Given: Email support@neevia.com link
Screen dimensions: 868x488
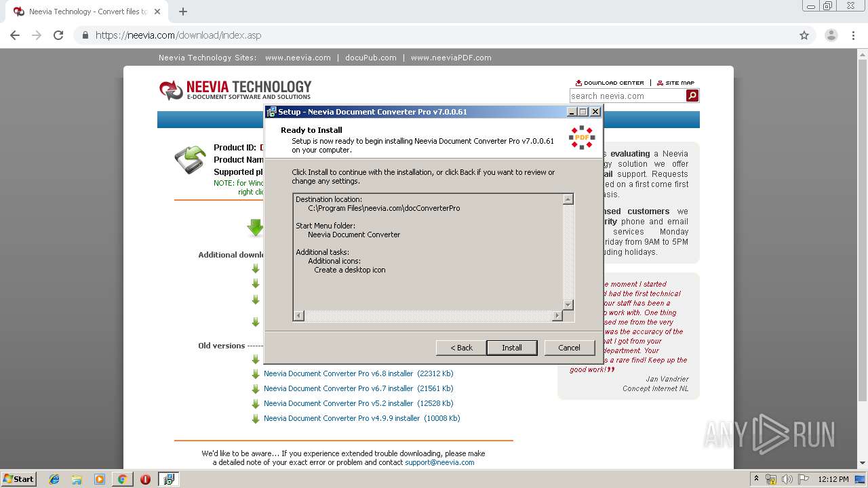Looking at the screenshot, I should click(x=439, y=462).
